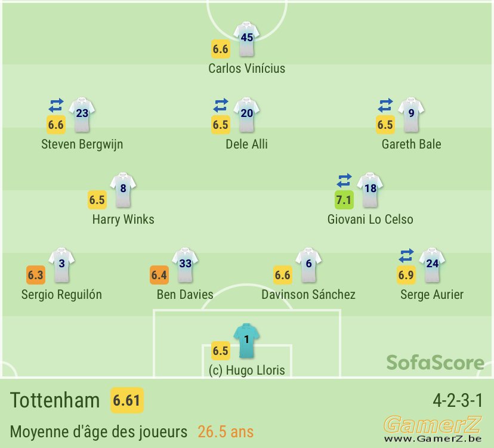The image size is (494, 448).
Task: Open the Serge Aurier name label
Action: [x=432, y=295]
